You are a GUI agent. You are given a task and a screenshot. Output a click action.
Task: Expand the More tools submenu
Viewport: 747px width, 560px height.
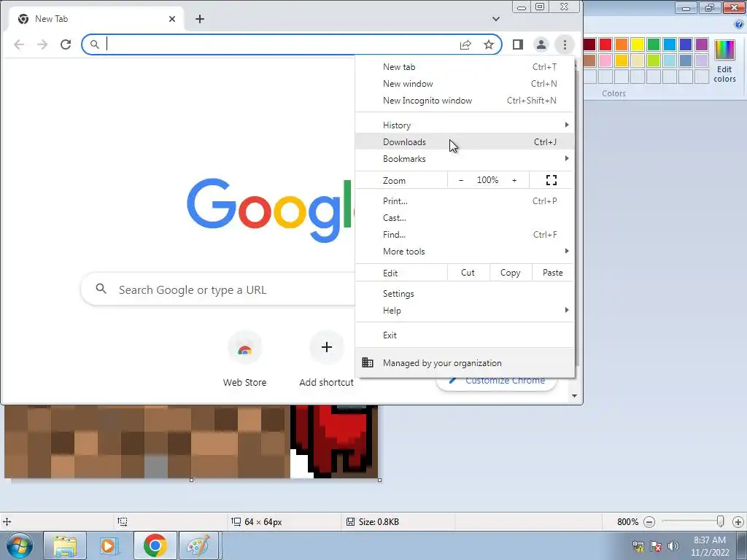(465, 252)
